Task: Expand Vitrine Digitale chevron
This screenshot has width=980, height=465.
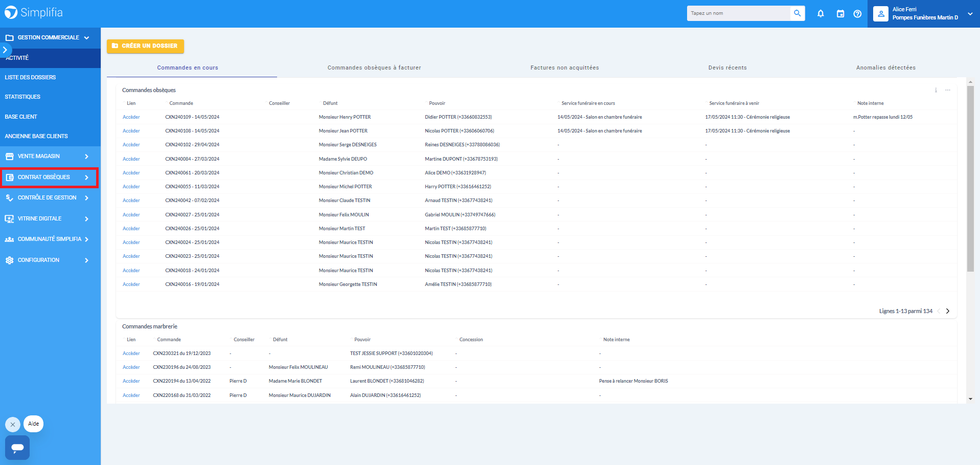Action: [x=86, y=219]
